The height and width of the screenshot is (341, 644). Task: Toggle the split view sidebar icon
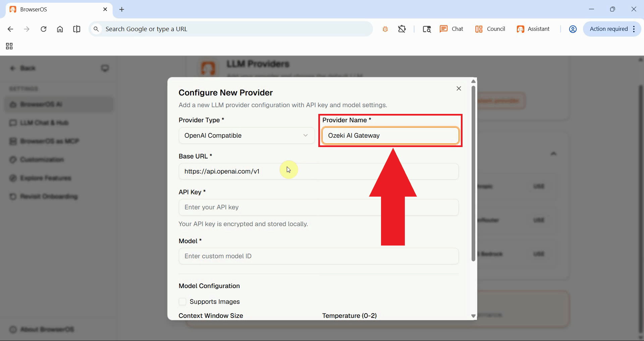76,29
